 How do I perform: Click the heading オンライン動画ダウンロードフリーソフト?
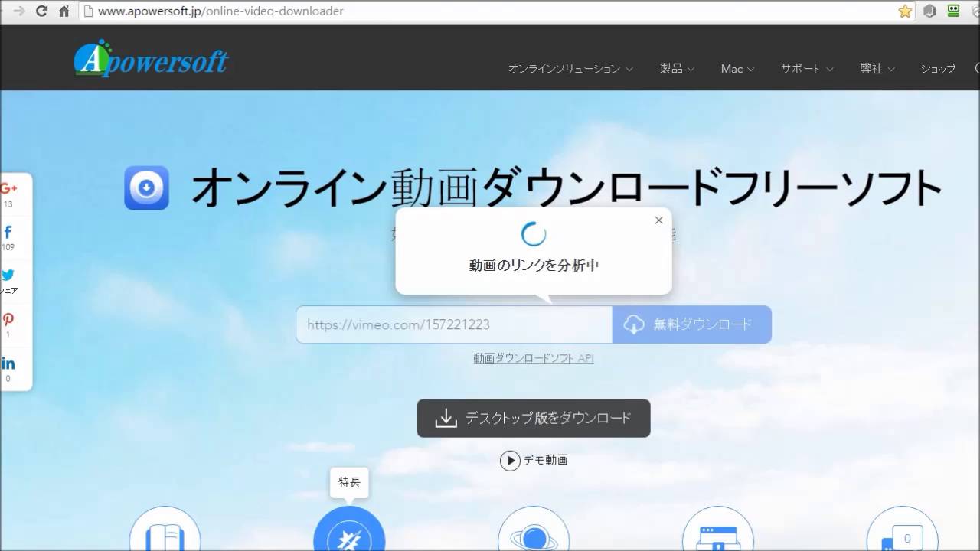point(567,188)
